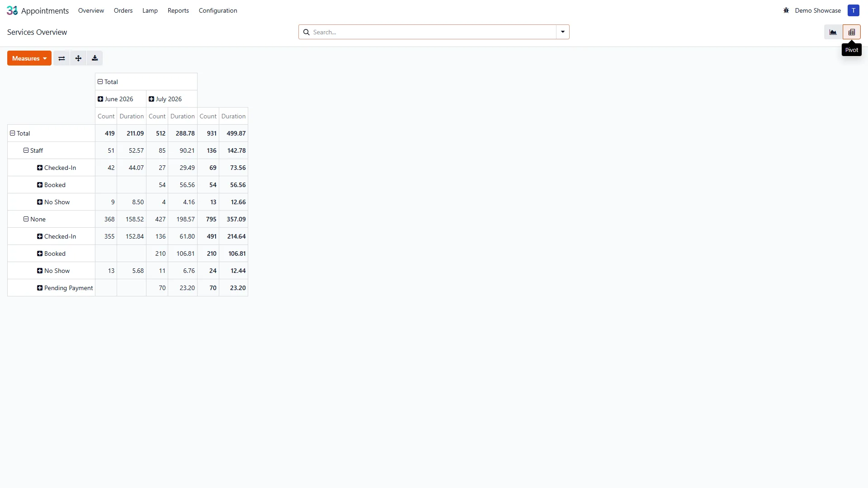
Task: Click the June total cell 419
Action: 106,133
